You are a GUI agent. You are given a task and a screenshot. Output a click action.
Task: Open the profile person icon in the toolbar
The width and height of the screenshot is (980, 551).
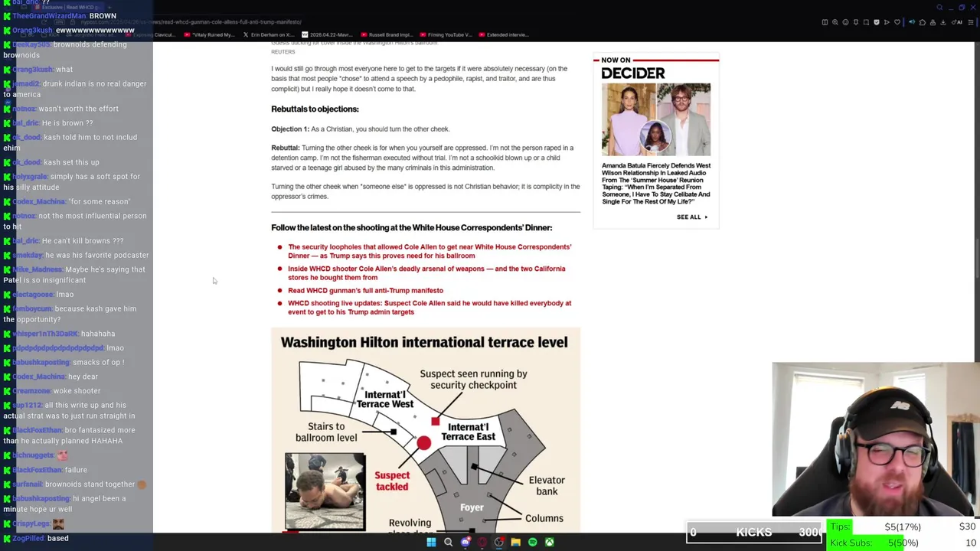click(933, 22)
